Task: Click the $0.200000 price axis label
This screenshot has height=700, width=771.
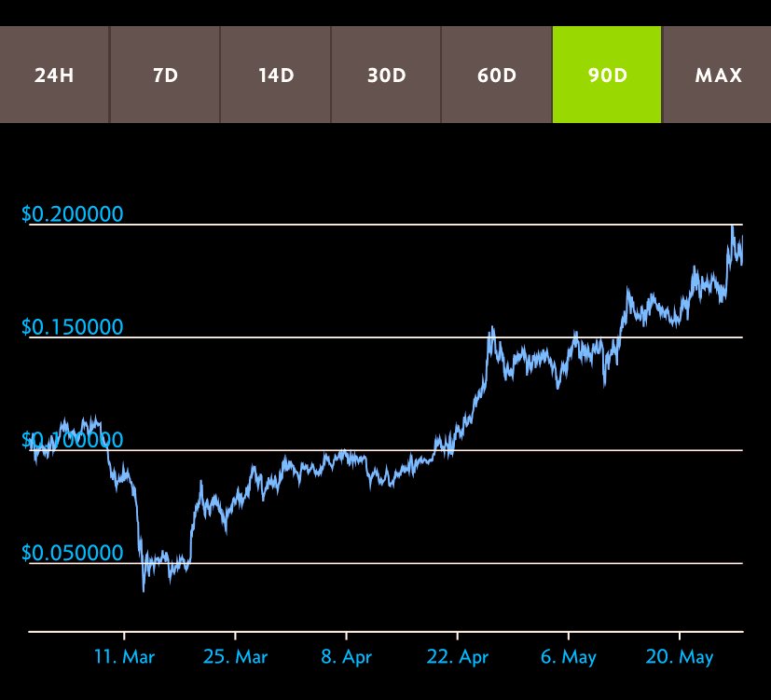Action: 73,214
